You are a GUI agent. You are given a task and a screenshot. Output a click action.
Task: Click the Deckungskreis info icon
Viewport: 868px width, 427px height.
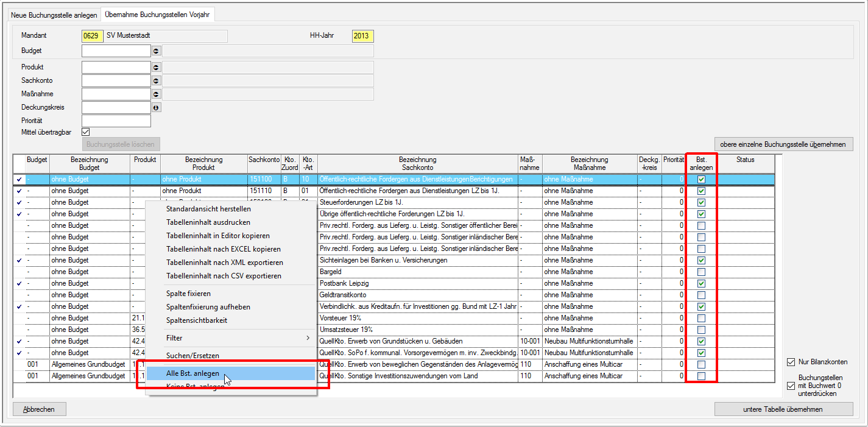[156, 108]
